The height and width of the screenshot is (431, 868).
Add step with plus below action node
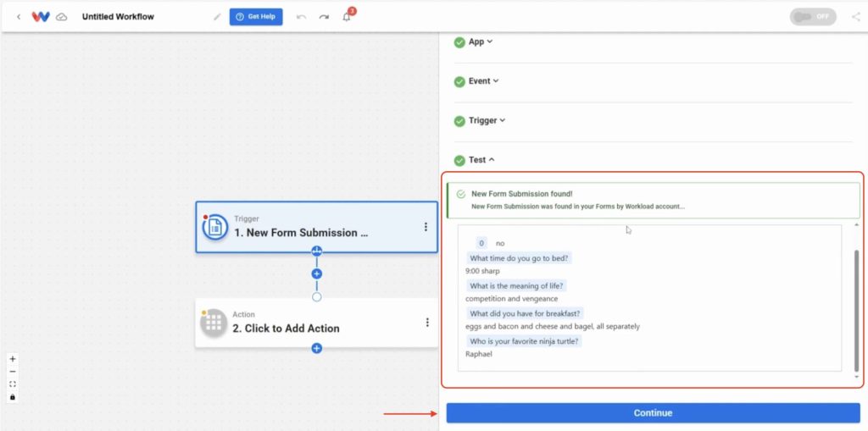pos(317,348)
